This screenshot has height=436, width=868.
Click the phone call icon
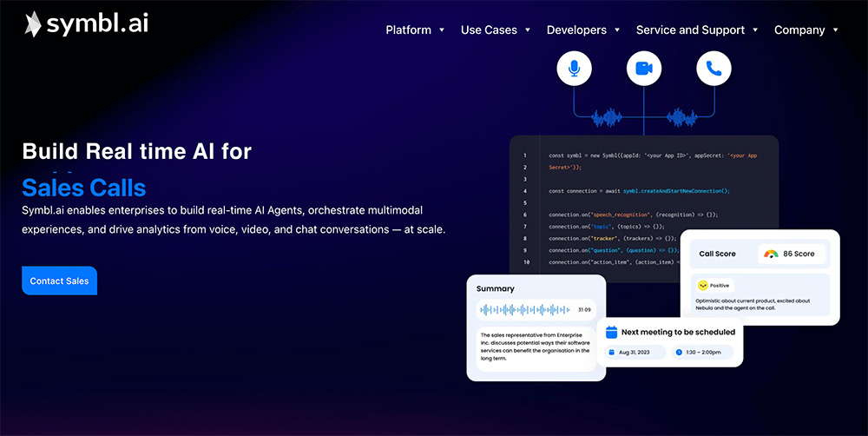coord(713,69)
